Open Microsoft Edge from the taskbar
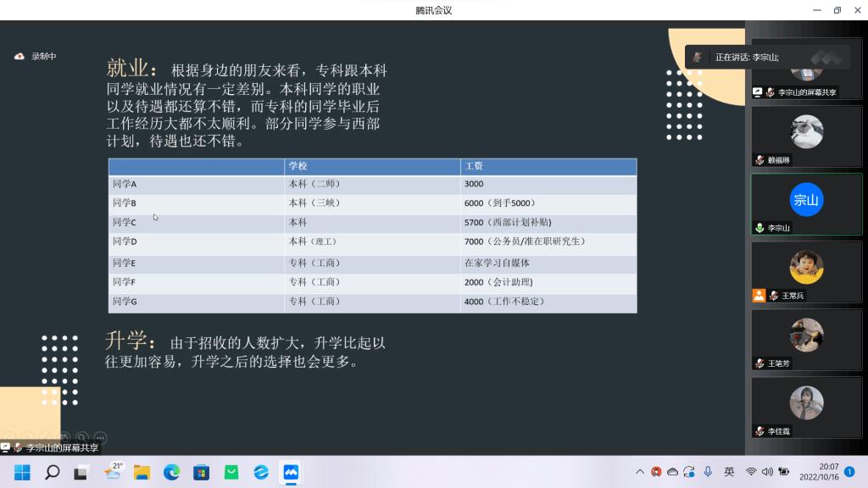868x488 pixels. [x=171, y=472]
